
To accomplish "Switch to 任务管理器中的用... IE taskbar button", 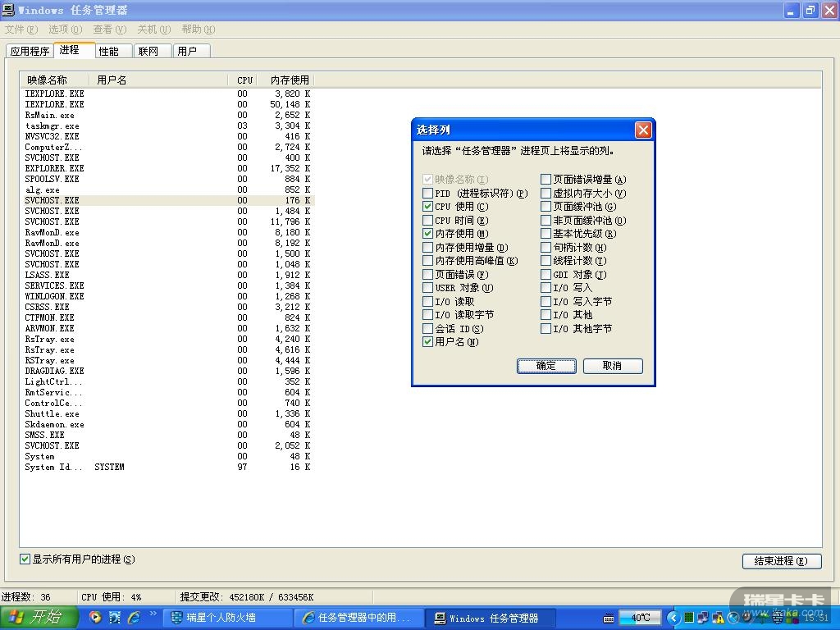I will 358,619.
